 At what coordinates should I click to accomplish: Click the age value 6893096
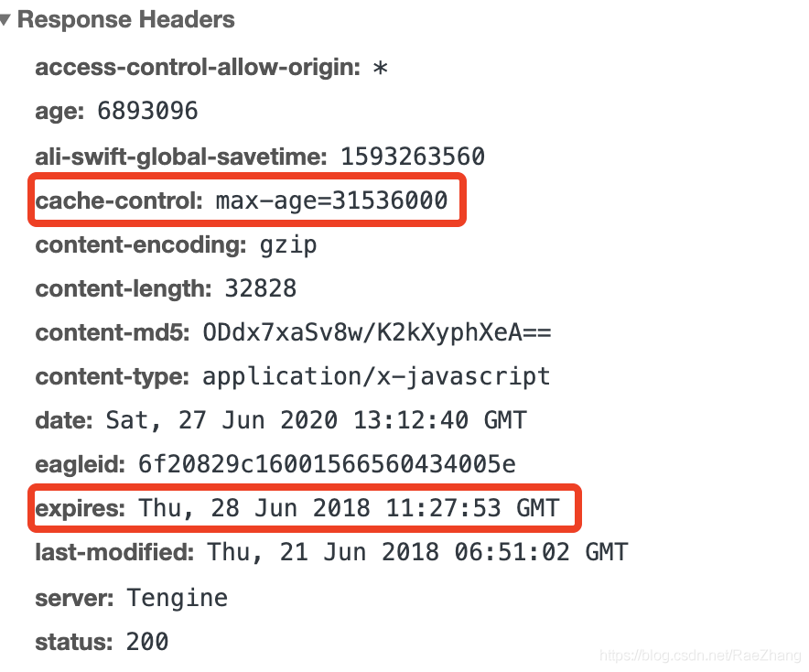click(x=147, y=111)
